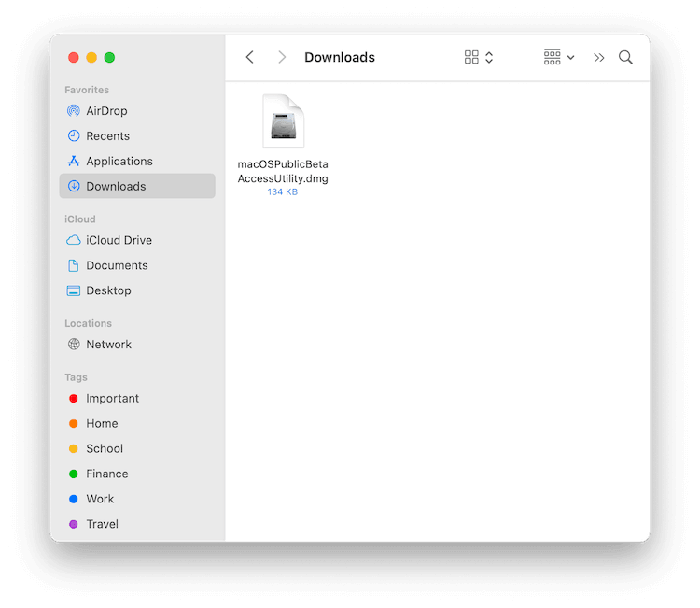Expand hidden toolbar items double chevron

[599, 58]
